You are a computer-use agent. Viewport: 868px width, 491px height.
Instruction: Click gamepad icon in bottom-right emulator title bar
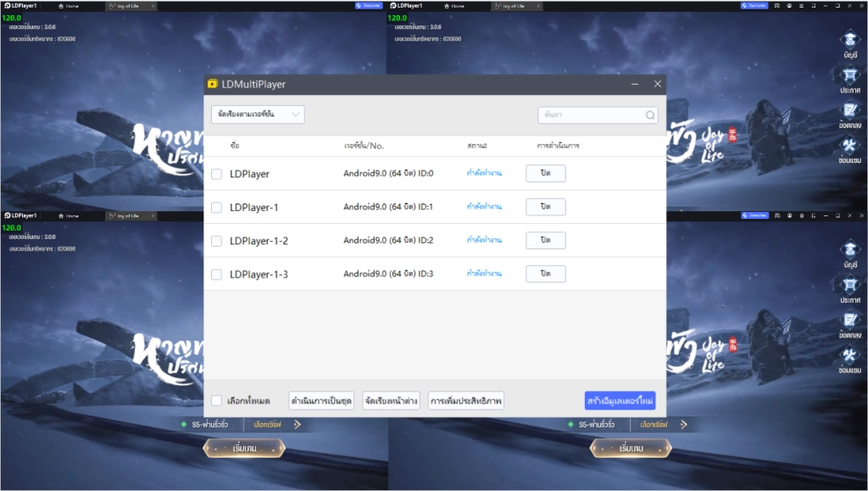coord(777,215)
